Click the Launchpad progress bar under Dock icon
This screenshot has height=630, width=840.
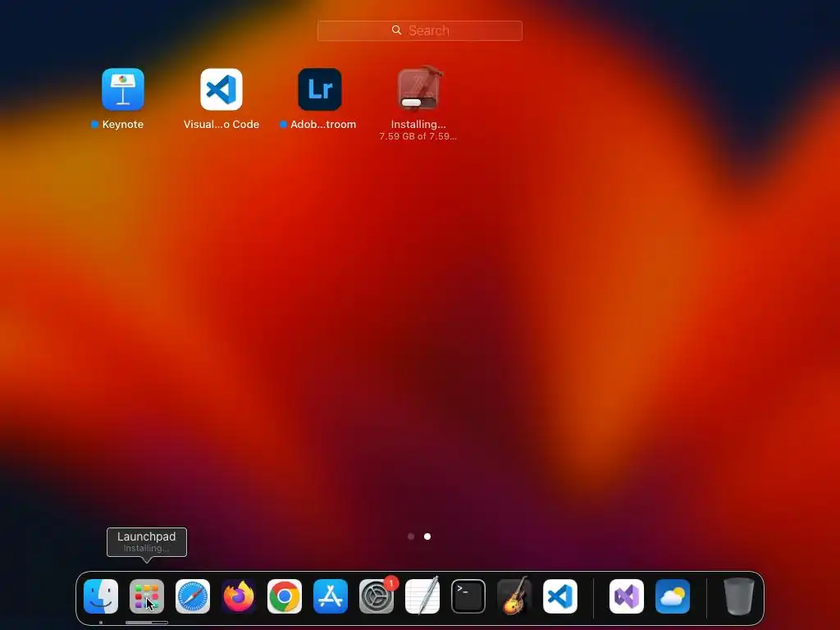coord(147,623)
